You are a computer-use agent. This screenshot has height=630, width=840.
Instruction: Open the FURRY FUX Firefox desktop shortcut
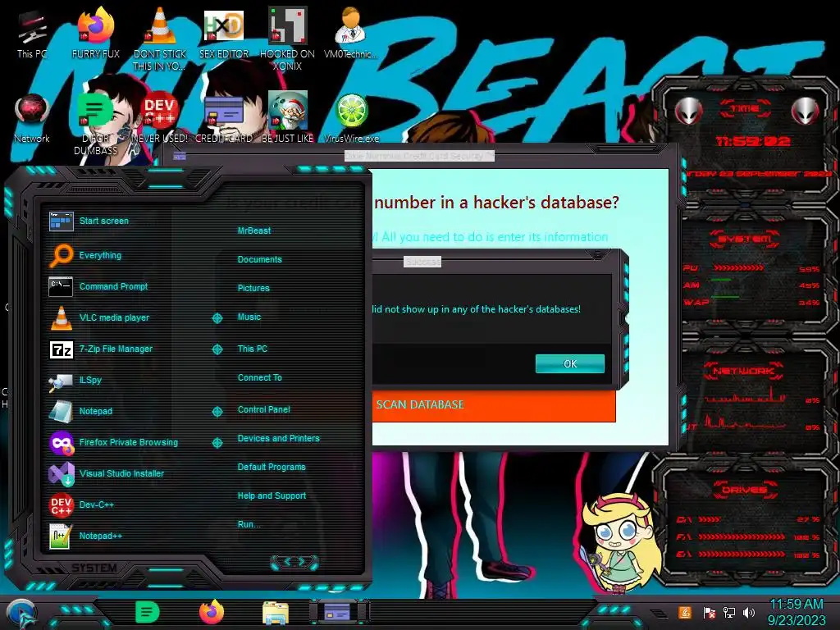96,33
